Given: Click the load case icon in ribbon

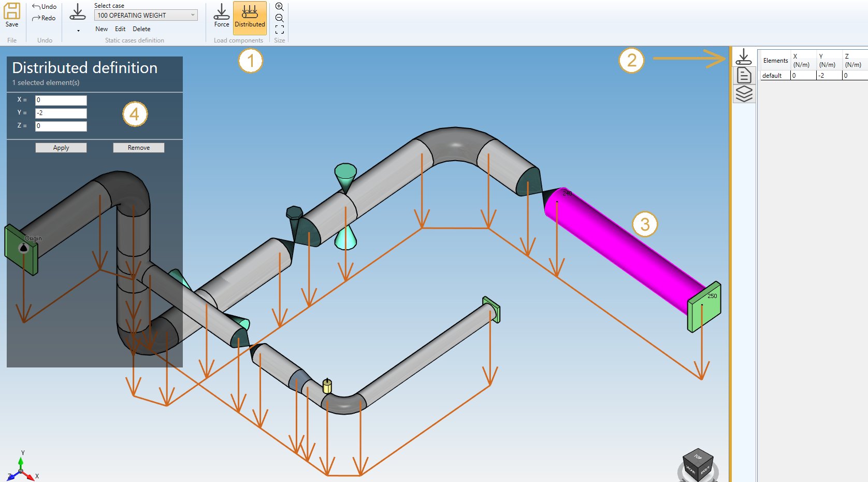Looking at the screenshot, I should coord(78,12).
